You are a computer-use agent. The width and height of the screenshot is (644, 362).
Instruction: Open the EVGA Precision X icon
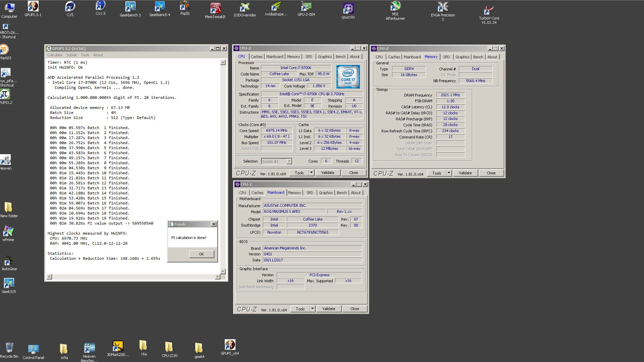pos(443,11)
